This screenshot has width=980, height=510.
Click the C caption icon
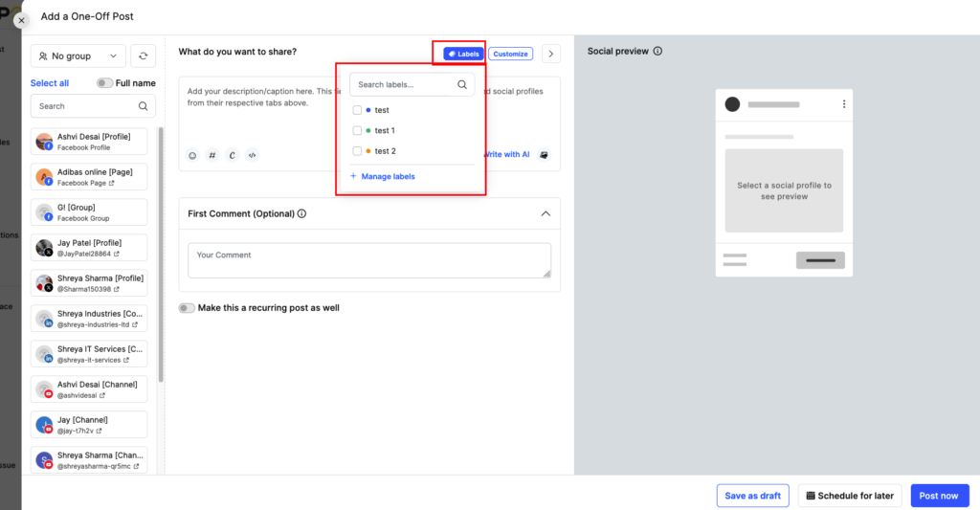(232, 155)
